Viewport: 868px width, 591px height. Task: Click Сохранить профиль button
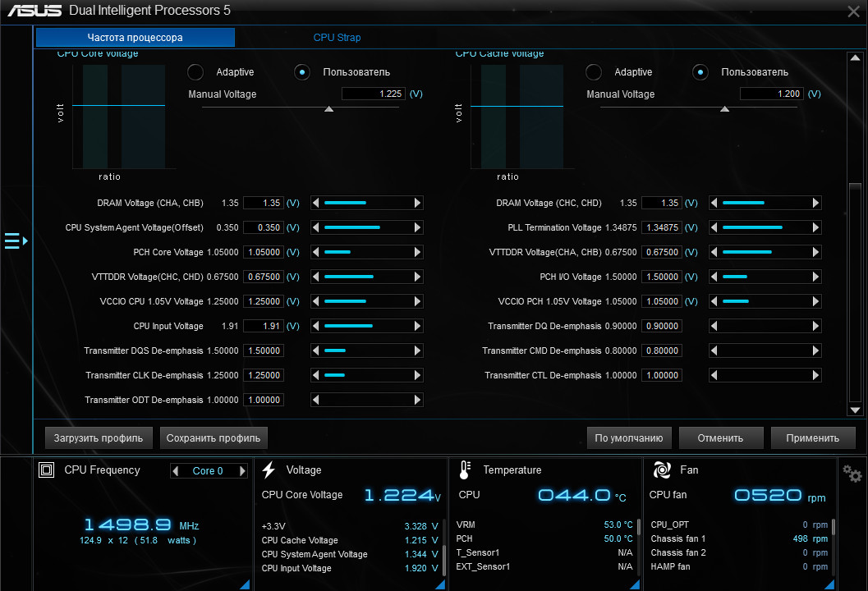tap(214, 438)
